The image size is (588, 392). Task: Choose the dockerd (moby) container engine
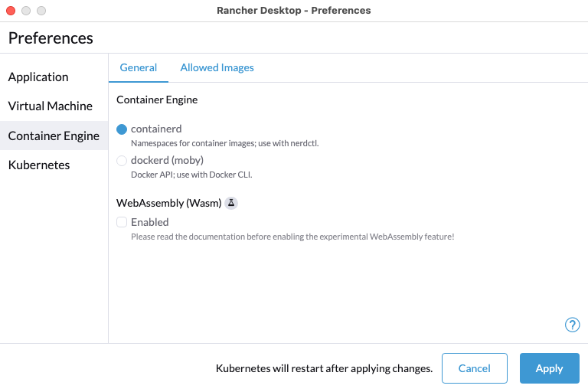[x=122, y=161]
